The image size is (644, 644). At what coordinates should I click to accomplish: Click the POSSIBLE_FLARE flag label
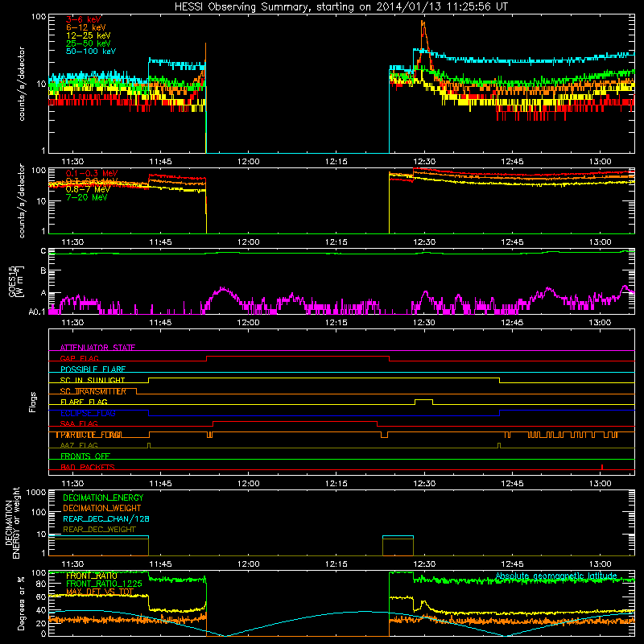[93, 369]
